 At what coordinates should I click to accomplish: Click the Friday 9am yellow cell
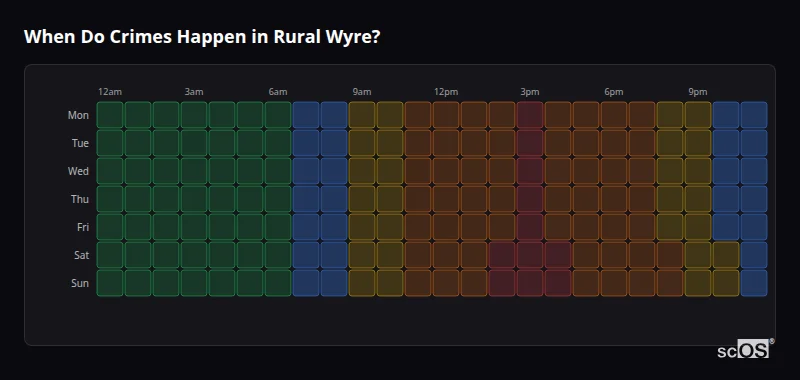click(x=362, y=227)
